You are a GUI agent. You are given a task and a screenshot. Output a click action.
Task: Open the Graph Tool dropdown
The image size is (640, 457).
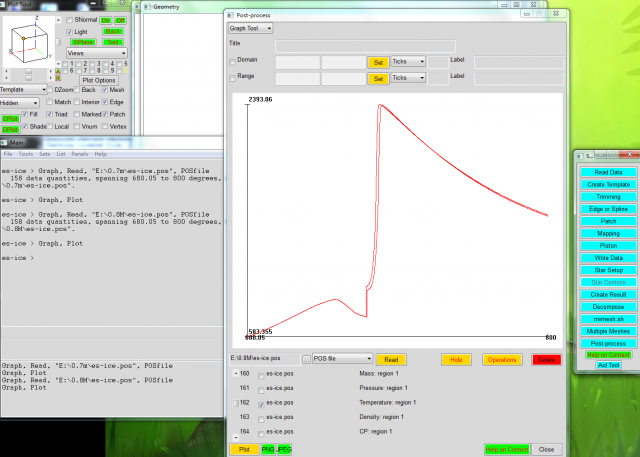[251, 28]
